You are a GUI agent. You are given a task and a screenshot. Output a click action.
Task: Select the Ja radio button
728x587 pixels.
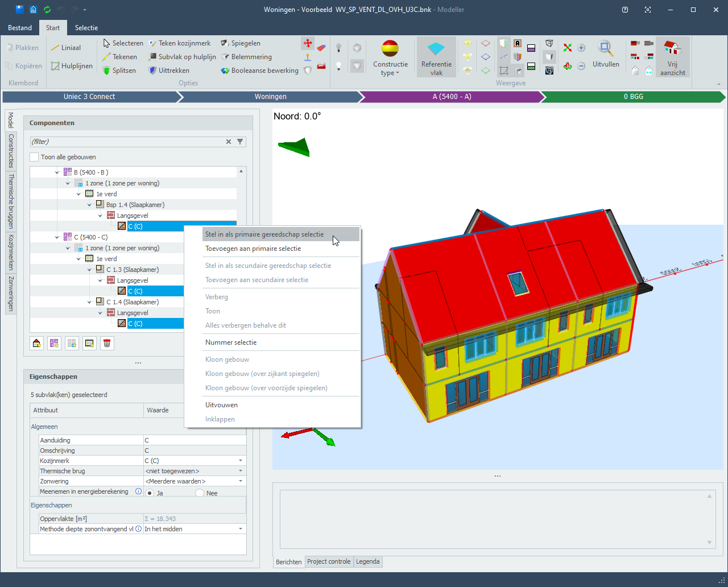[x=150, y=493]
